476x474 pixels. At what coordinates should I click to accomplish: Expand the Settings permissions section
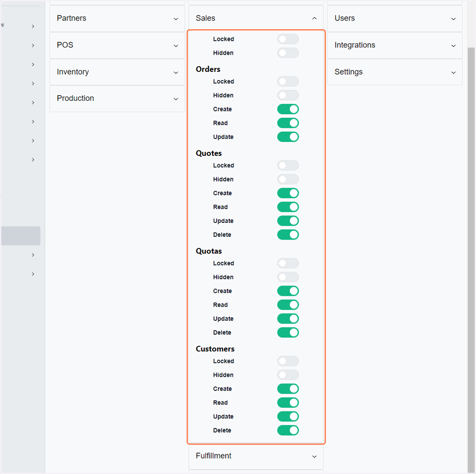[x=395, y=72]
